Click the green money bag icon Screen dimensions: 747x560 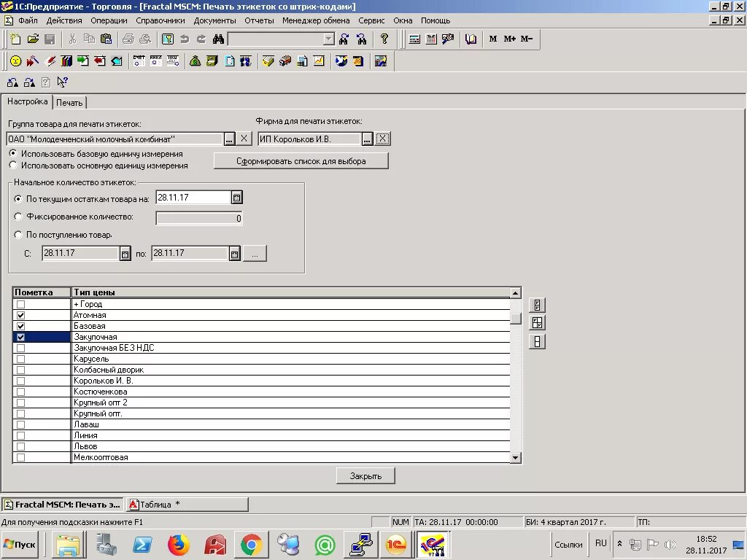(195, 61)
